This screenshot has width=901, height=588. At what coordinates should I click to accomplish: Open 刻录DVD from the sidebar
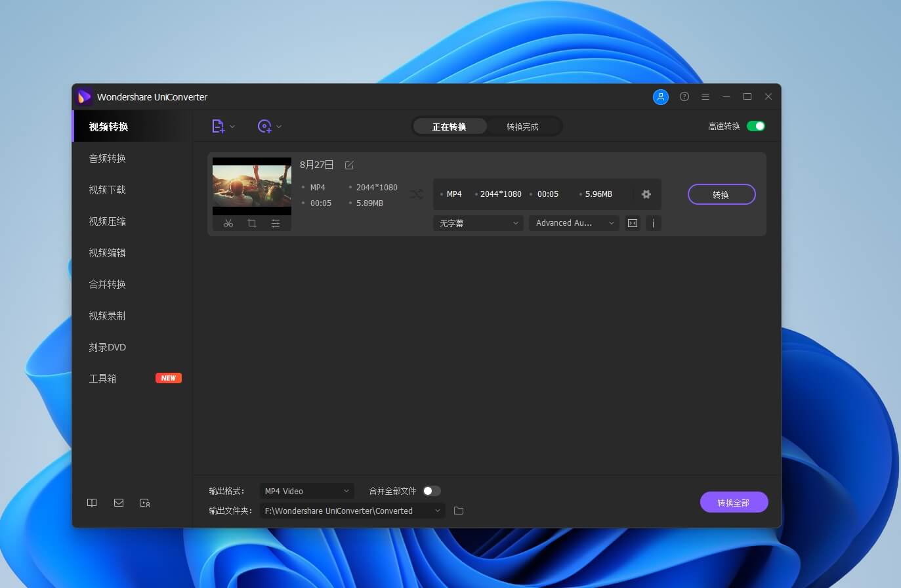[107, 346]
